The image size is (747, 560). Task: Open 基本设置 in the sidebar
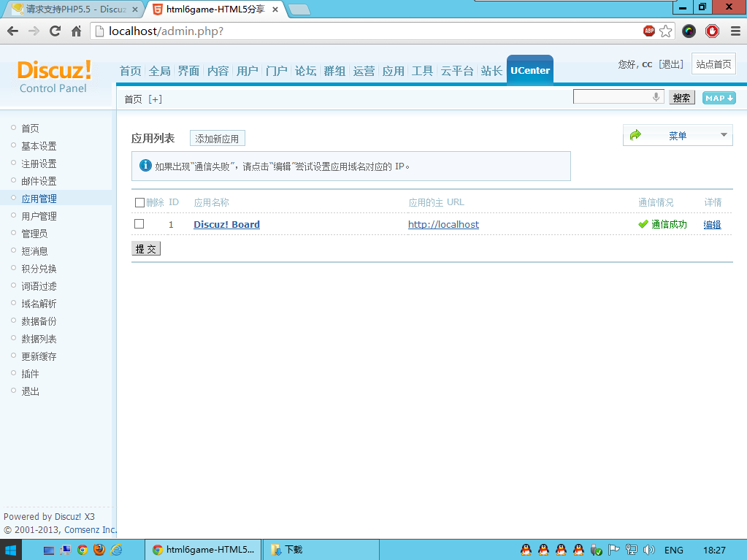click(39, 146)
